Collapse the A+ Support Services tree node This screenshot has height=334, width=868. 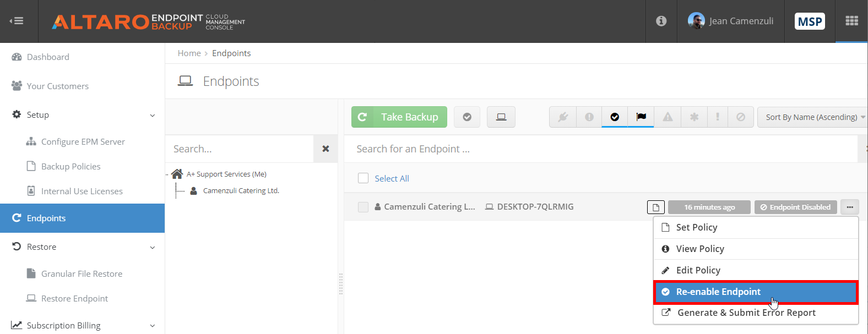pyautogui.click(x=167, y=174)
